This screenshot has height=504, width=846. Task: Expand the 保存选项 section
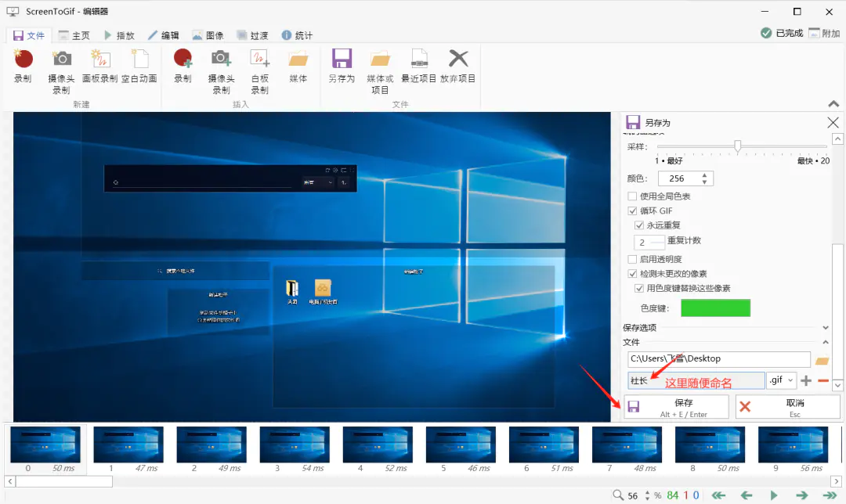(x=826, y=328)
